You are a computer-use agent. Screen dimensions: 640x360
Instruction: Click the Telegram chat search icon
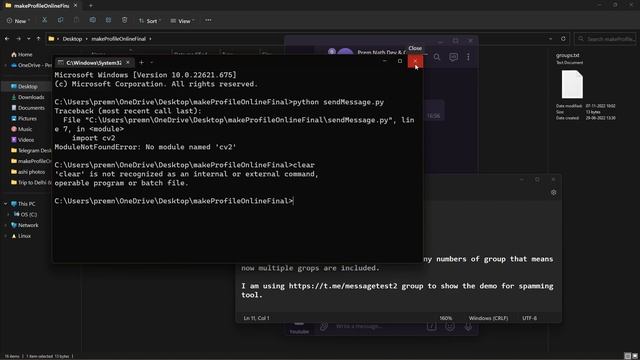(437, 57)
